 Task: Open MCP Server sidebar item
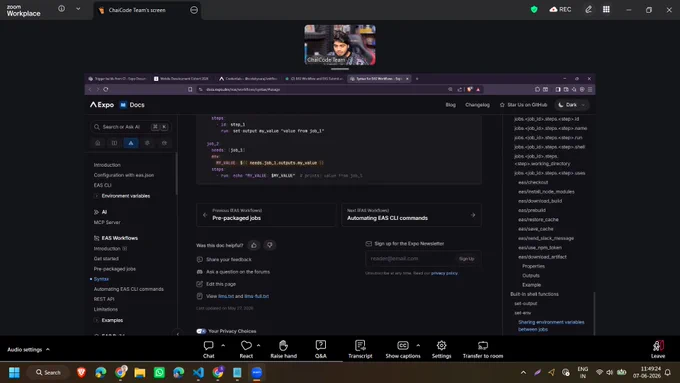107,223
